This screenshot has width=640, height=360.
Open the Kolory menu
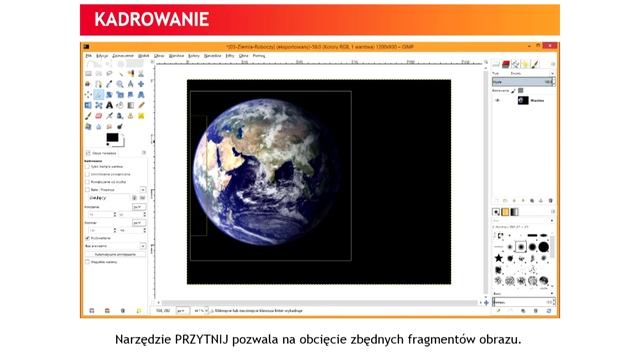[x=194, y=56]
